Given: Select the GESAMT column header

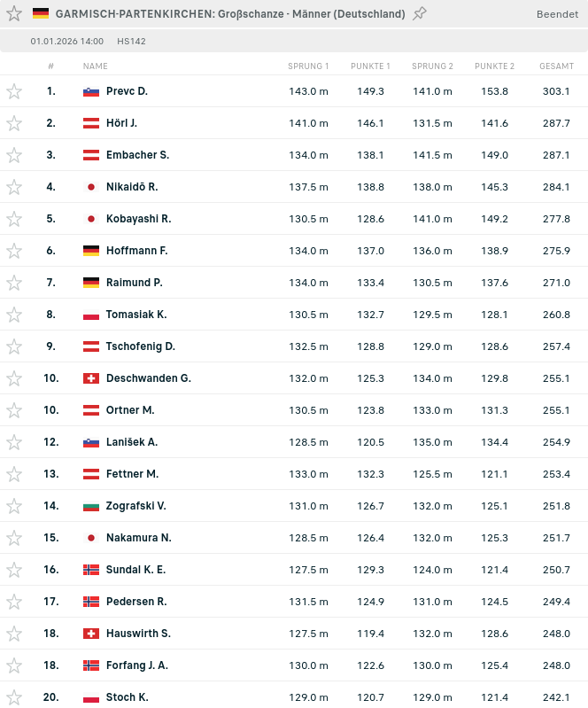Looking at the screenshot, I should click(556, 66).
